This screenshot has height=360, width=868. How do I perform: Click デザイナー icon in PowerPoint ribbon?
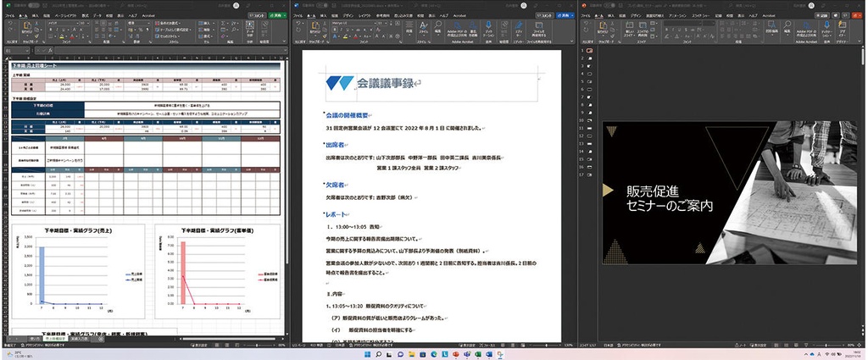click(x=843, y=25)
